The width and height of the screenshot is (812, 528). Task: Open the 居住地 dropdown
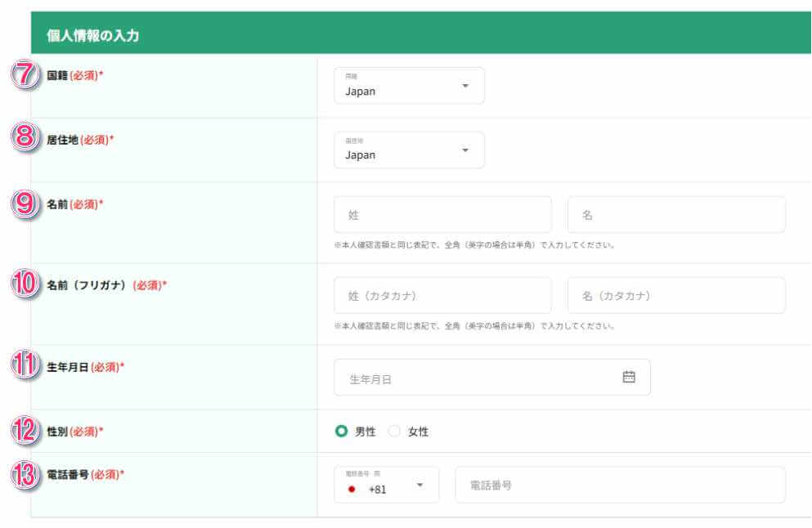[x=409, y=149]
